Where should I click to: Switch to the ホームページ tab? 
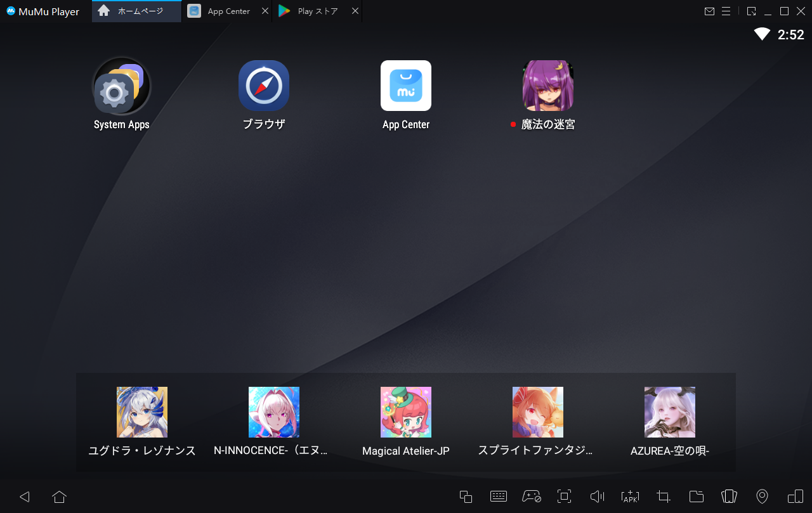[x=136, y=11]
